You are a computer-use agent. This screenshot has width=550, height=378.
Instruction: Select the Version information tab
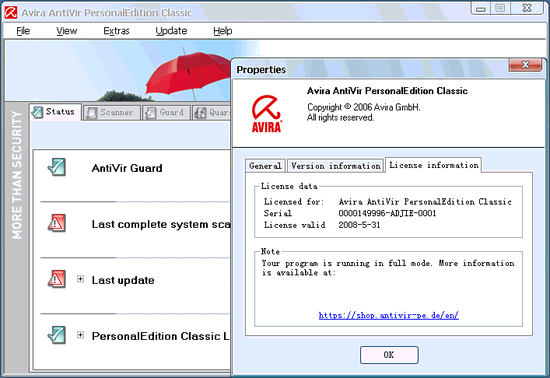336,166
